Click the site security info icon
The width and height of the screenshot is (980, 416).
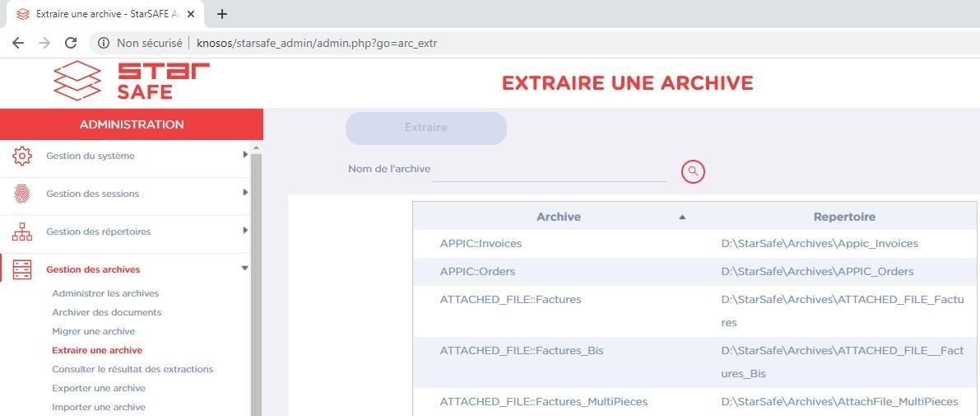coord(104,43)
